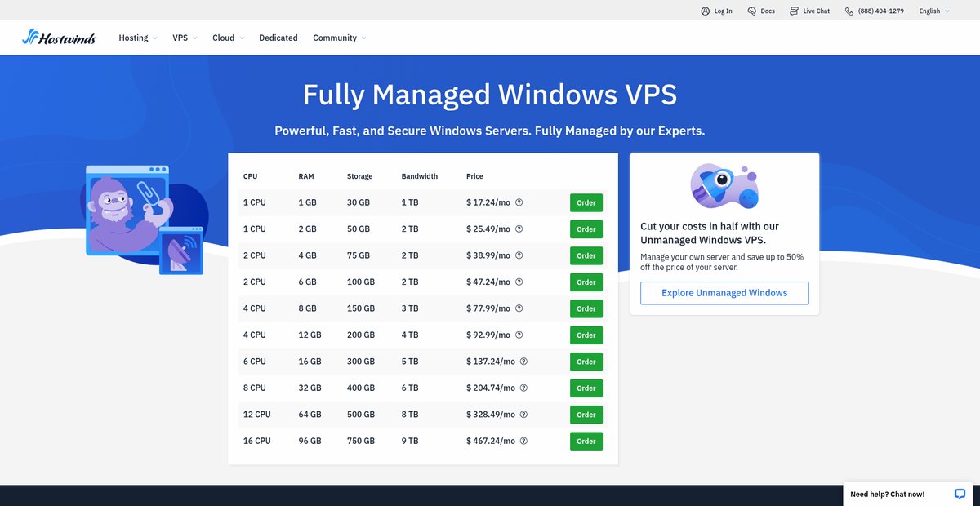
Task: Click the 9 TB bandwidth cell
Action: (x=410, y=441)
